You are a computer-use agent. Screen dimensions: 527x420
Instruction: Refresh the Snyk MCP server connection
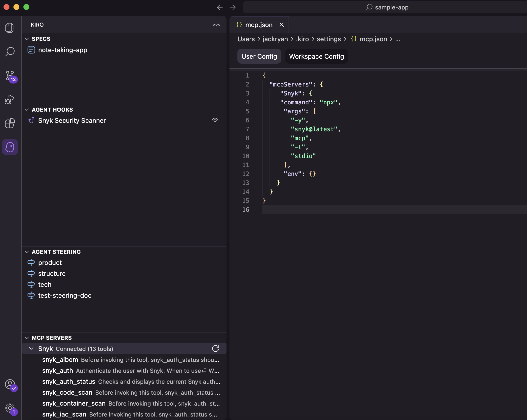pos(215,348)
